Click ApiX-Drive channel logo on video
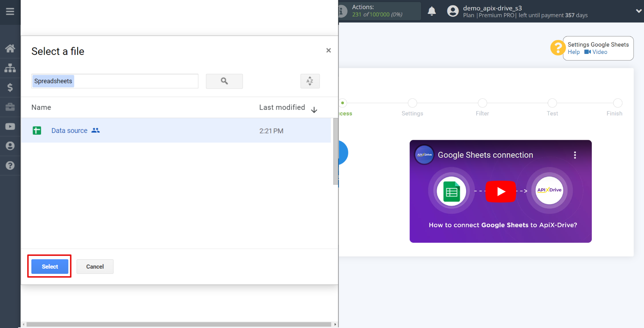The height and width of the screenshot is (328, 644). click(424, 155)
